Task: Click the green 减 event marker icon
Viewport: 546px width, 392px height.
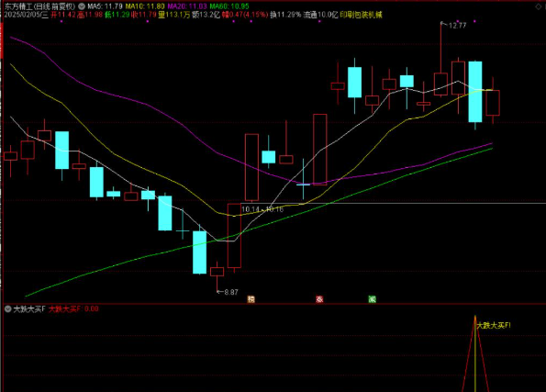Action: 372,299
